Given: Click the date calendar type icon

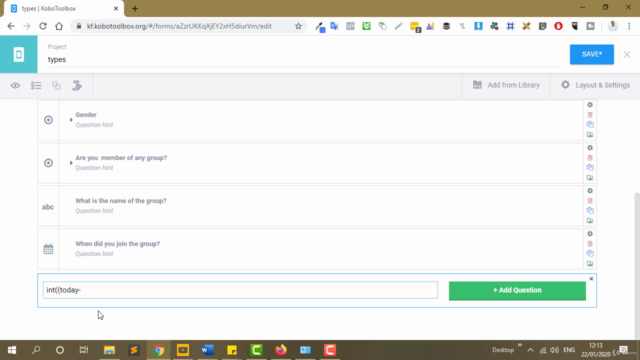Looking at the screenshot, I should tap(48, 249).
